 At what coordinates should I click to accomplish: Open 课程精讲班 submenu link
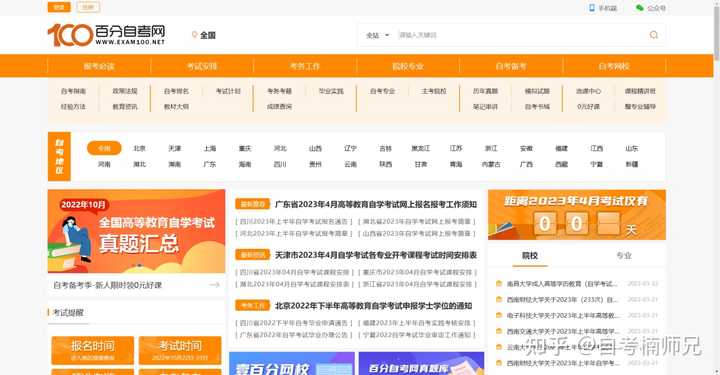tap(640, 91)
